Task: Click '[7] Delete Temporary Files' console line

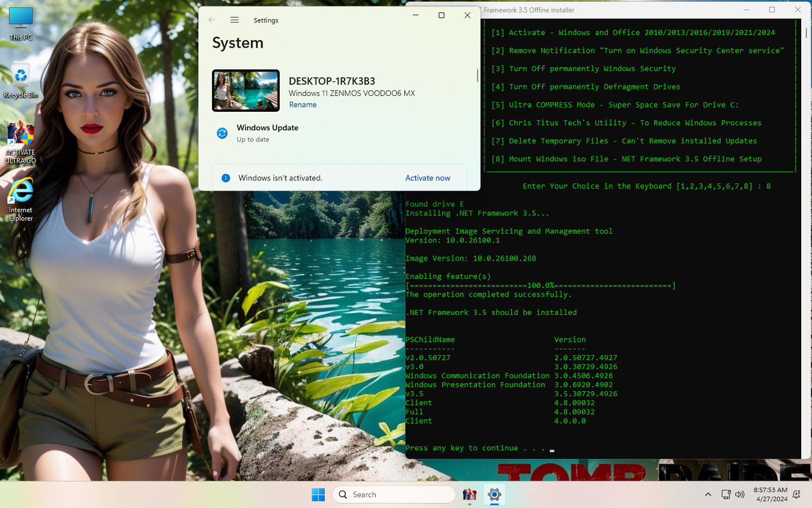Action: tap(624, 141)
